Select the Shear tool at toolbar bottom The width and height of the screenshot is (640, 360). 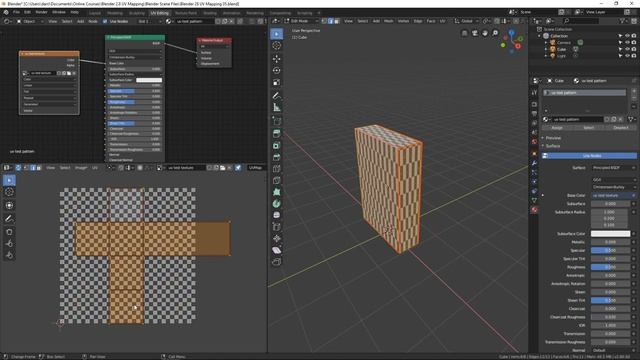point(276,250)
